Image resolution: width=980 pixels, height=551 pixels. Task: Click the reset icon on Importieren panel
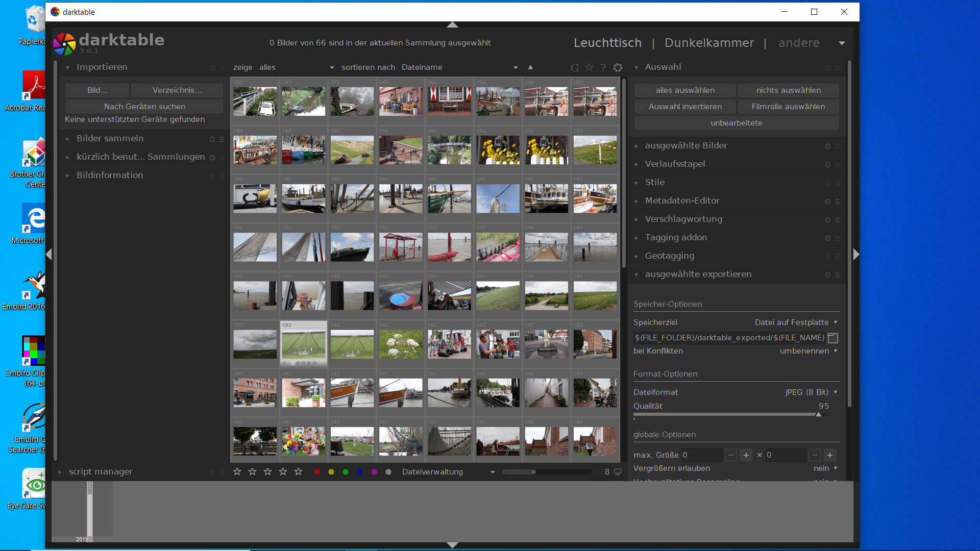point(212,68)
